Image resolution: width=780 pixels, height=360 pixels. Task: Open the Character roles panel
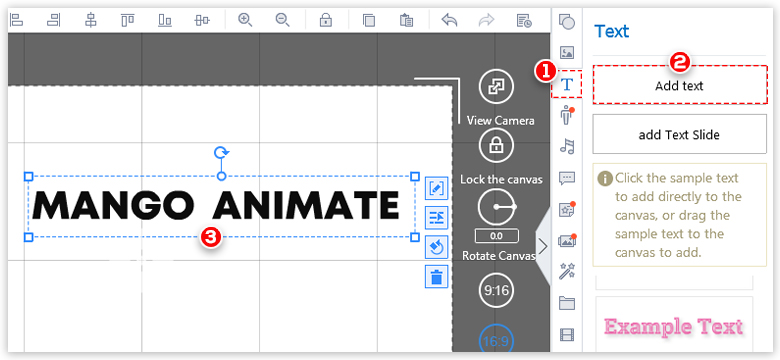pos(567,115)
